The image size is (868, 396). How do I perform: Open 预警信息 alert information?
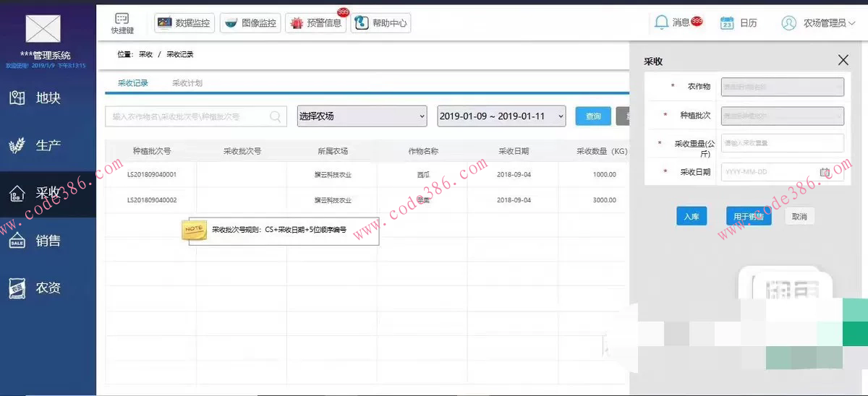[316, 23]
